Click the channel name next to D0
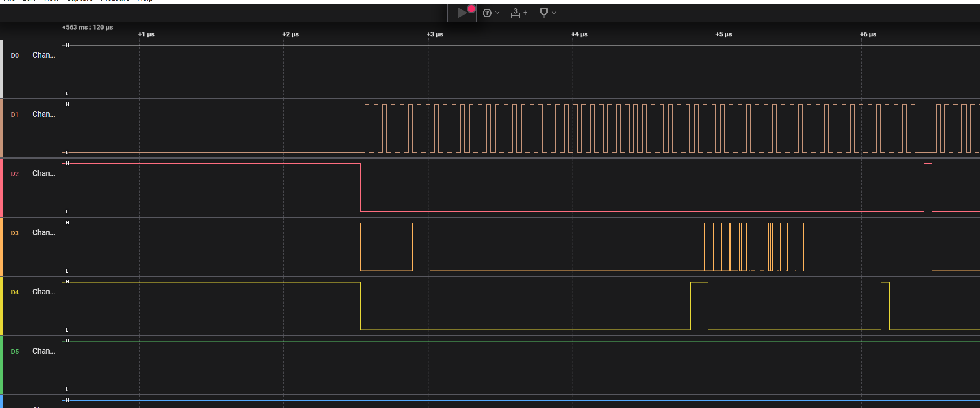980x408 pixels. point(44,55)
